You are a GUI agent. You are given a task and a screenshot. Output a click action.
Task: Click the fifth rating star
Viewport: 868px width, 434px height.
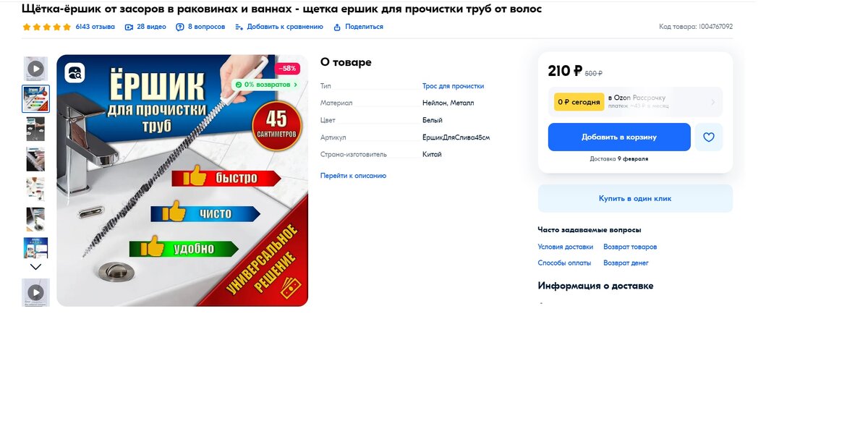65,27
